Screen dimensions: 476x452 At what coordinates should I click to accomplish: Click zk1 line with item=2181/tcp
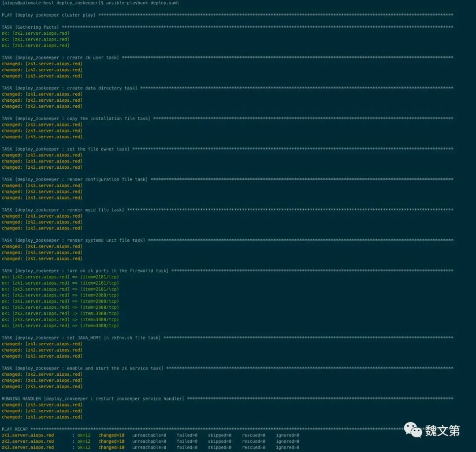[x=60, y=283]
